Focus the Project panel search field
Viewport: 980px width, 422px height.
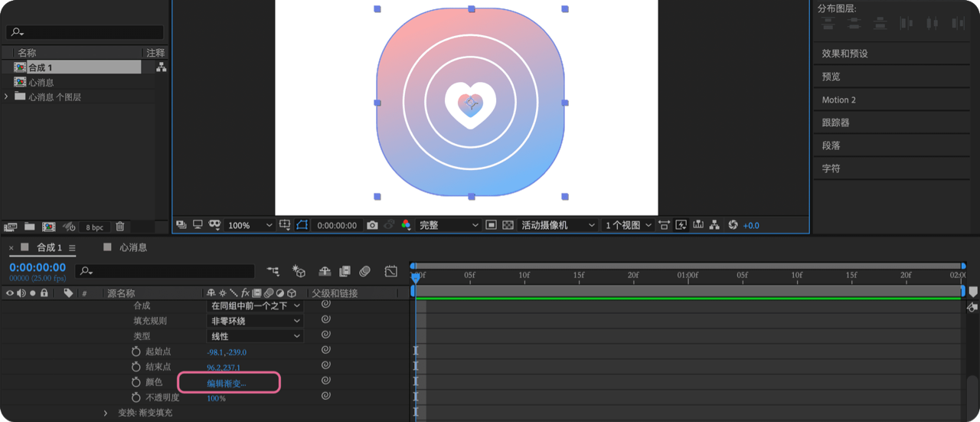tap(85, 32)
